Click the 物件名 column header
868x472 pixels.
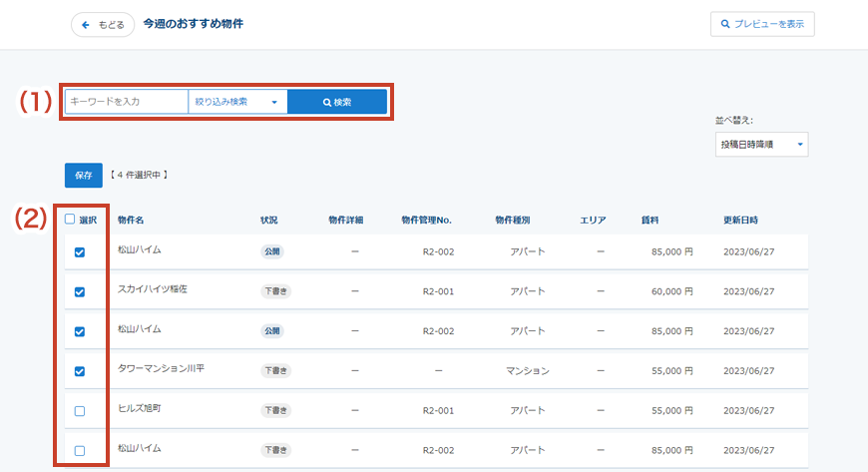(131, 220)
